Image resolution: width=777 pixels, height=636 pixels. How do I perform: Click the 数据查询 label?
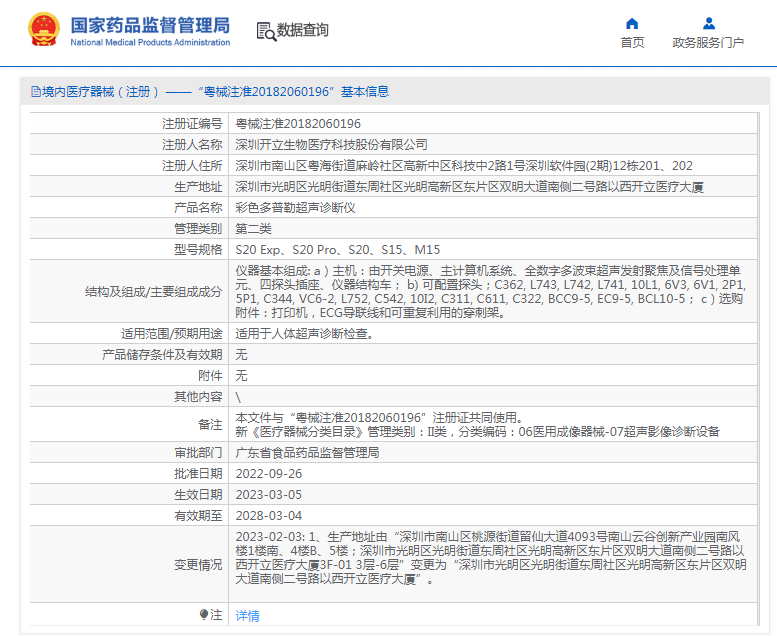coord(302,30)
